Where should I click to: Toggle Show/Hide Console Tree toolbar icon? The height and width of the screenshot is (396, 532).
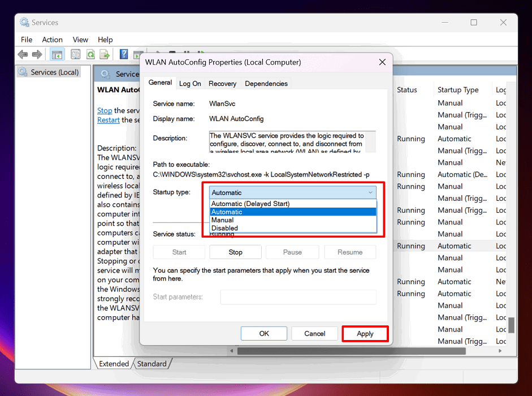57,54
